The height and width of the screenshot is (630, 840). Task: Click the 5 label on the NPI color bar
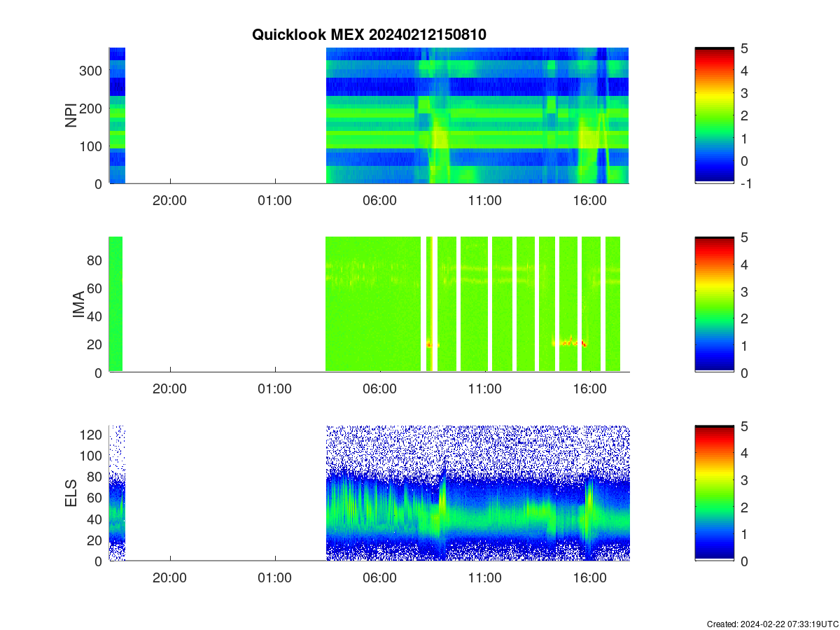pyautogui.click(x=745, y=48)
